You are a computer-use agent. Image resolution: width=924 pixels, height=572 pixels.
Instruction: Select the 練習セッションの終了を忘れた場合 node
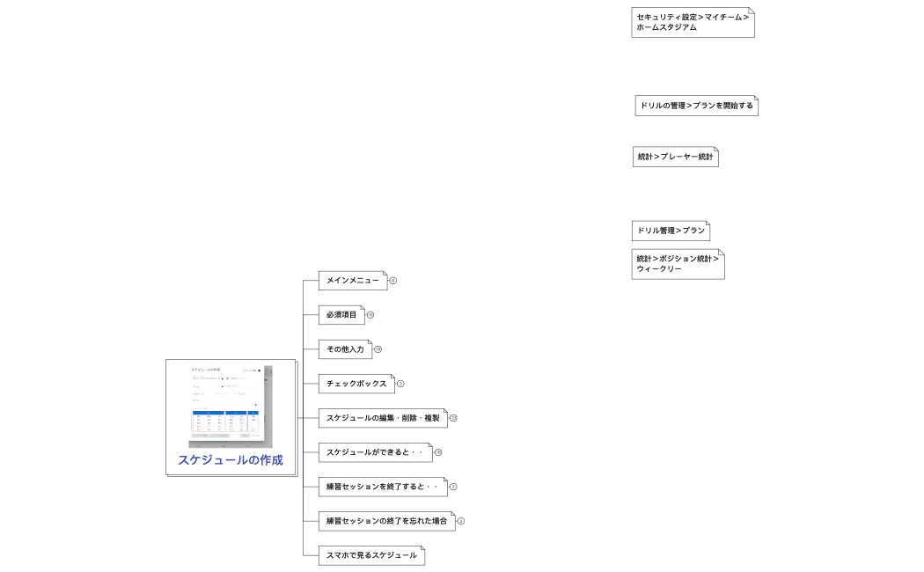(387, 521)
